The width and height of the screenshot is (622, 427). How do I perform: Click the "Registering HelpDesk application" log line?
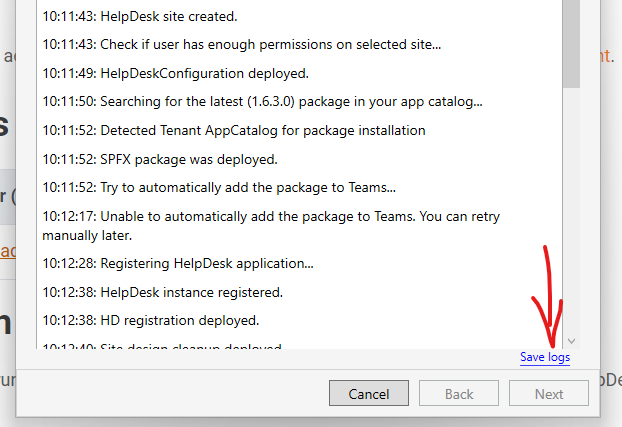178,264
